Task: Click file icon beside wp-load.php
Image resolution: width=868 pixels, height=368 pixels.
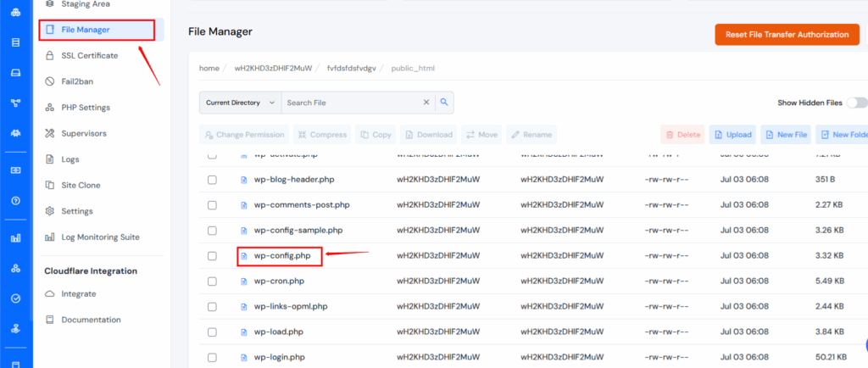Action: click(x=243, y=332)
